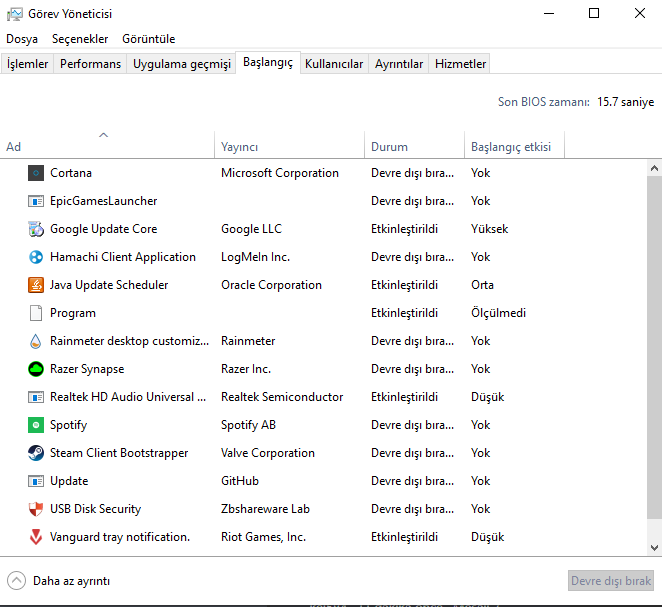Click the Java Update Scheduler icon

36,285
